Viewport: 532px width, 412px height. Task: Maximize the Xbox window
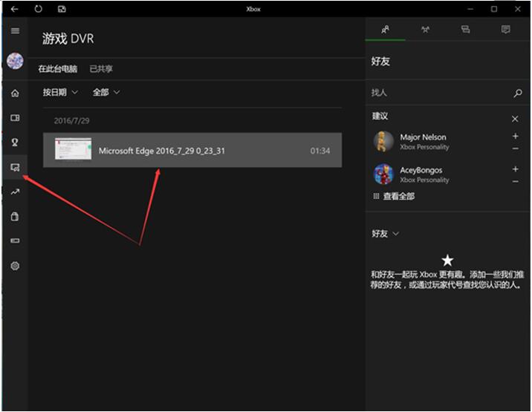[494, 9]
